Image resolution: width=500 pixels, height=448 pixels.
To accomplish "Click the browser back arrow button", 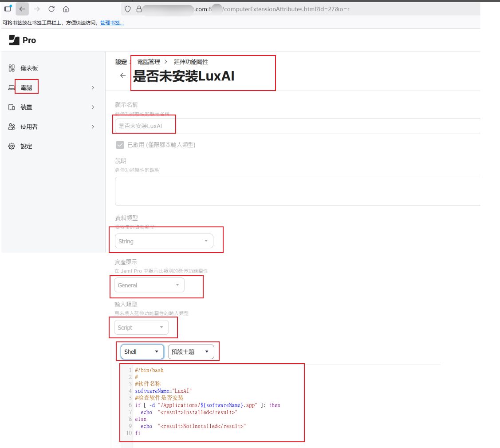I will 22,9.
